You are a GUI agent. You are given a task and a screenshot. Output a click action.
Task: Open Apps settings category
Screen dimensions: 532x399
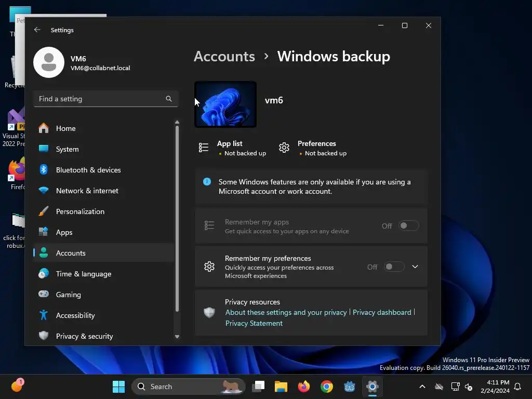[104, 232]
